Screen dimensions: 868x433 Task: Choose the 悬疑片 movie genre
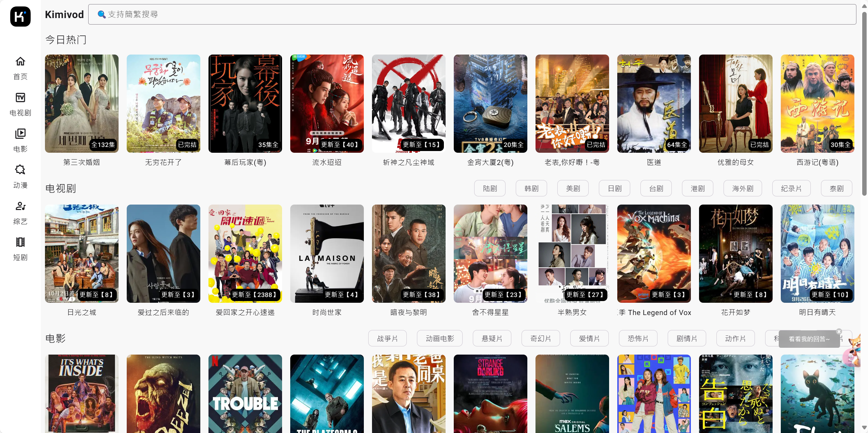click(x=492, y=339)
